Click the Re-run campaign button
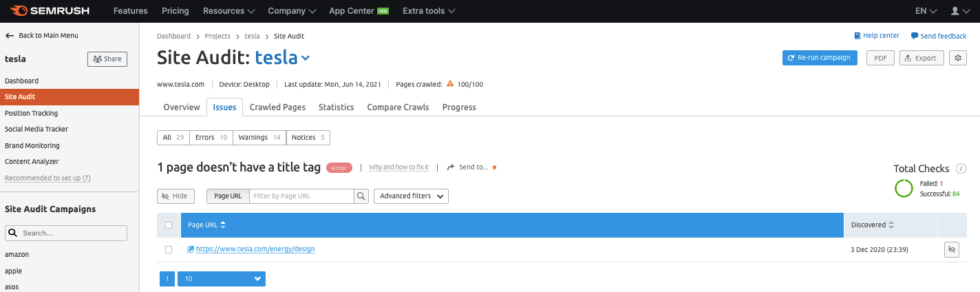The width and height of the screenshot is (980, 292). (820, 58)
